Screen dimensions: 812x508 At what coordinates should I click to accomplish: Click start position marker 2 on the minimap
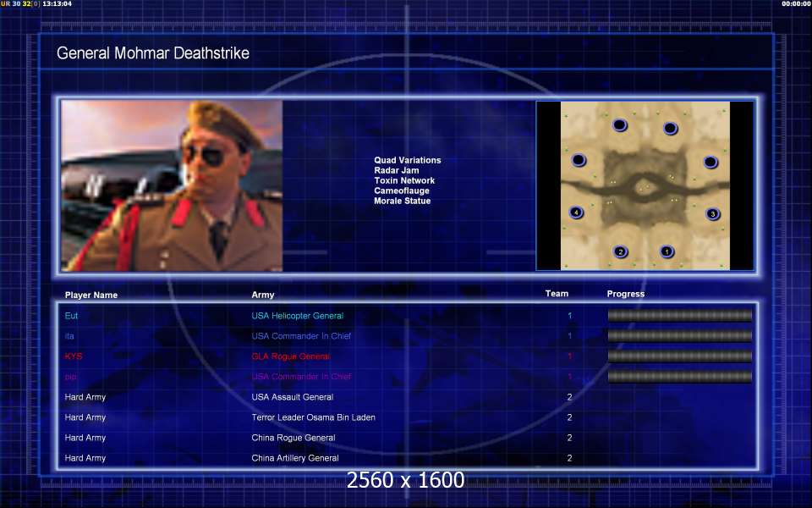point(620,252)
